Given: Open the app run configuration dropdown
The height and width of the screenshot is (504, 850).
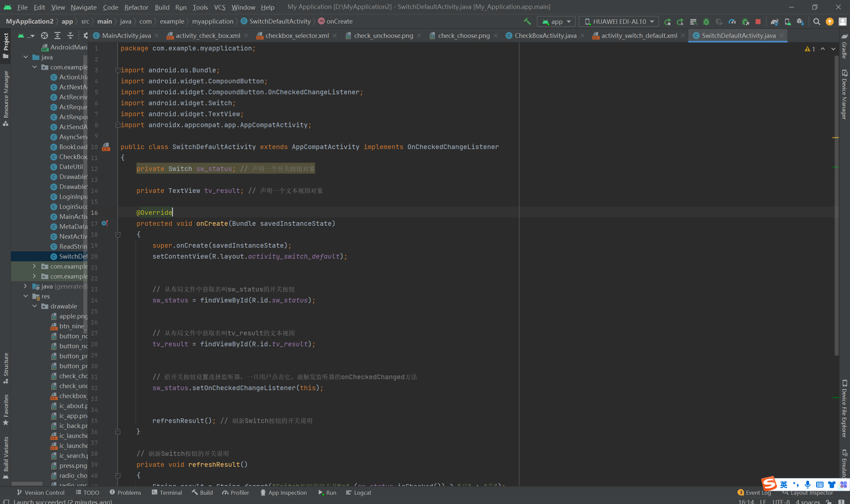Looking at the screenshot, I should (556, 21).
